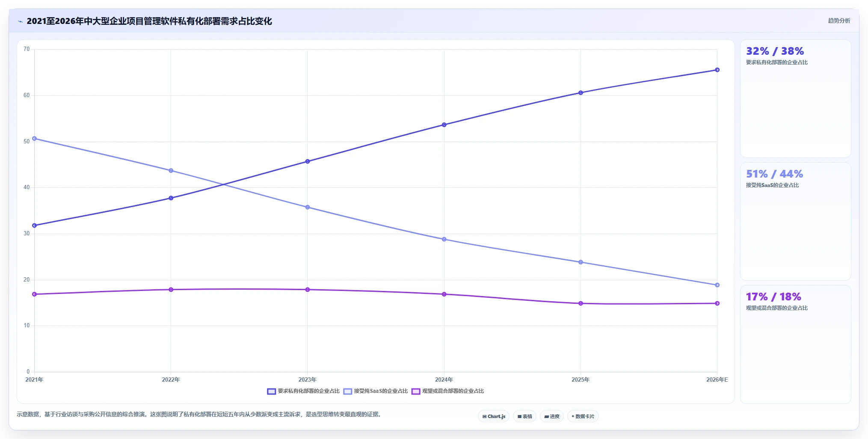Select the 2022年 point on the private-deployment line
Screen dimensions: 868x439
[x=171, y=198]
